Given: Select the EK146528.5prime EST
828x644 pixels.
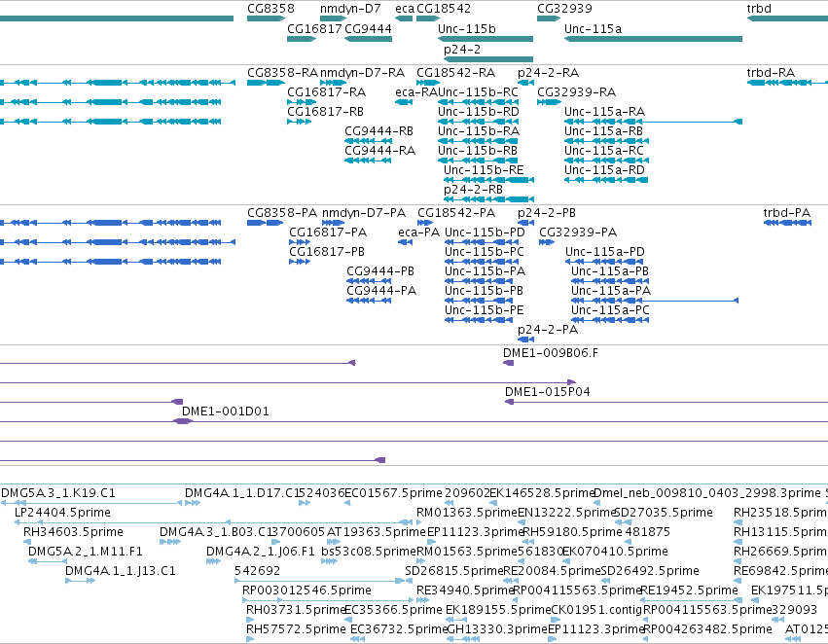Looking at the screenshot, I should point(493,503).
